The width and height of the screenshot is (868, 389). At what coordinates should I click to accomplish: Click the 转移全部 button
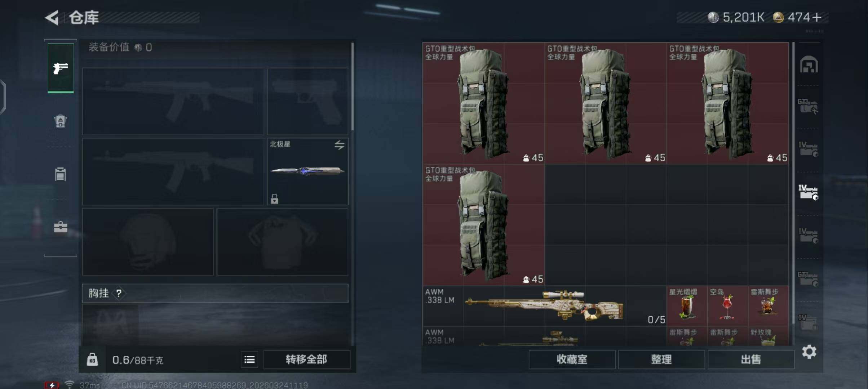307,359
